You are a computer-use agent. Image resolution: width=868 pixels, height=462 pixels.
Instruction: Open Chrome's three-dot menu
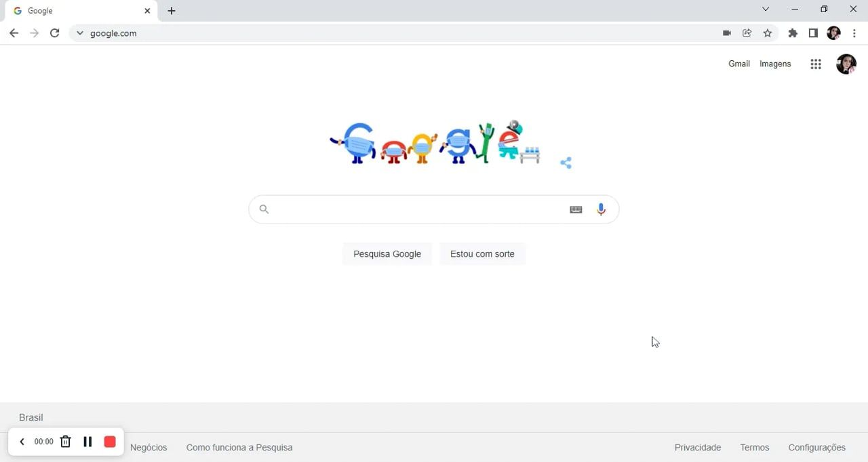coord(854,33)
